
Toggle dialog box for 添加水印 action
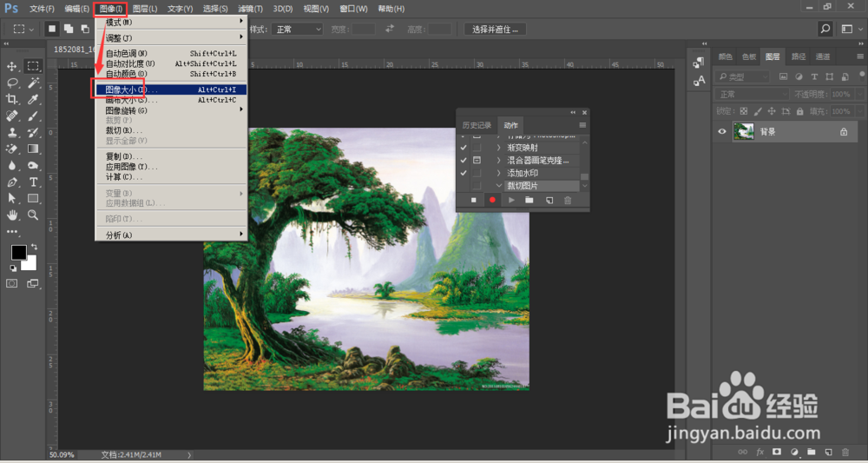click(477, 173)
